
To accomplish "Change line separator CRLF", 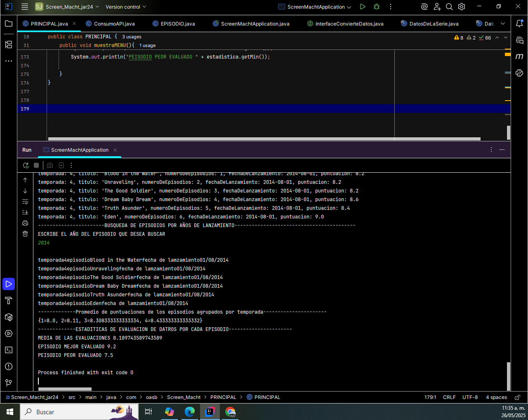I will coord(449,397).
